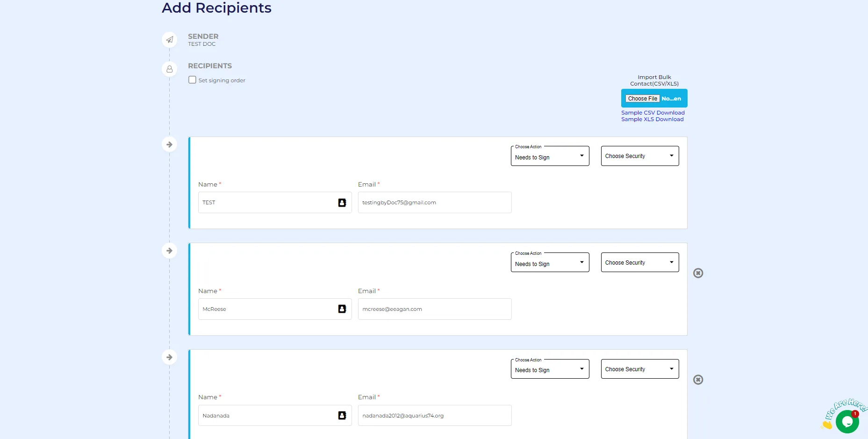Expand Choose Security dropdown for McReese
The width and height of the screenshot is (868, 439).
[x=639, y=263]
